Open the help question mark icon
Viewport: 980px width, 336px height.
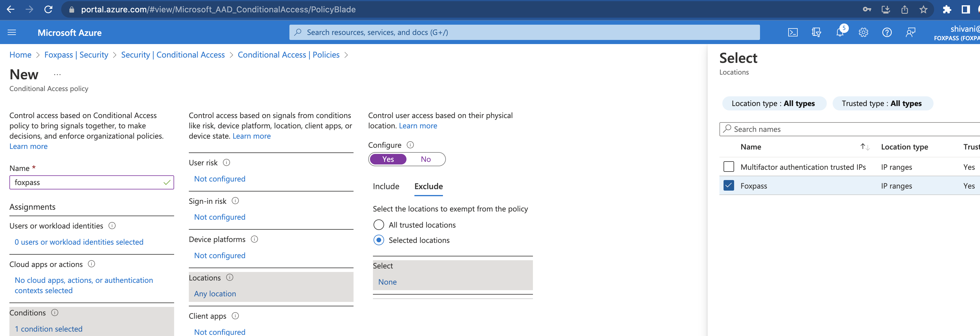click(x=886, y=32)
